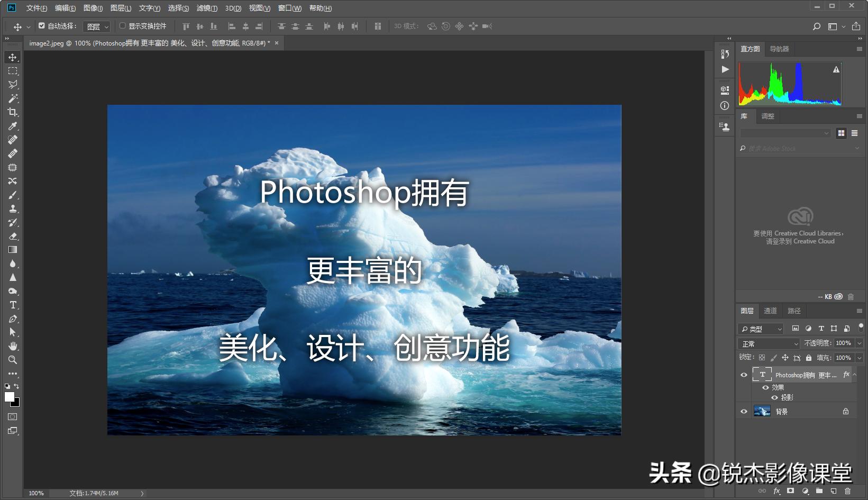Switch to the 导航器 panel tab
This screenshot has width=868, height=500.
point(779,49)
